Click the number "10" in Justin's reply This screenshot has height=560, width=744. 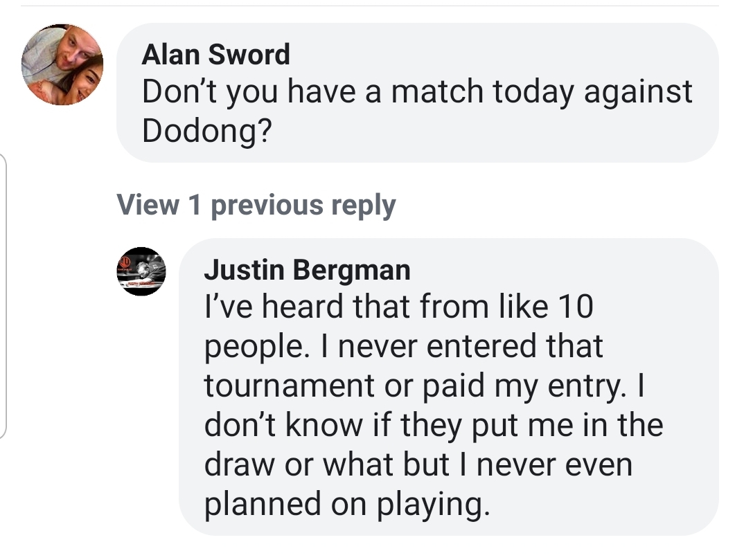click(572, 307)
